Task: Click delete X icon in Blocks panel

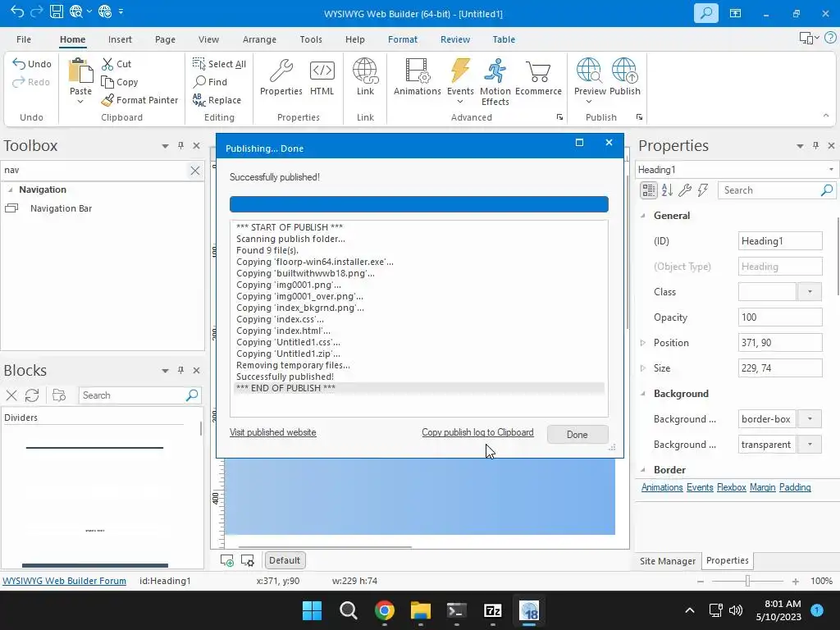Action: pyautogui.click(x=11, y=395)
